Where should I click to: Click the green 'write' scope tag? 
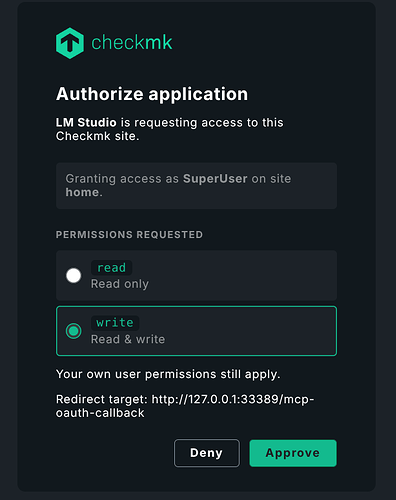(x=115, y=323)
